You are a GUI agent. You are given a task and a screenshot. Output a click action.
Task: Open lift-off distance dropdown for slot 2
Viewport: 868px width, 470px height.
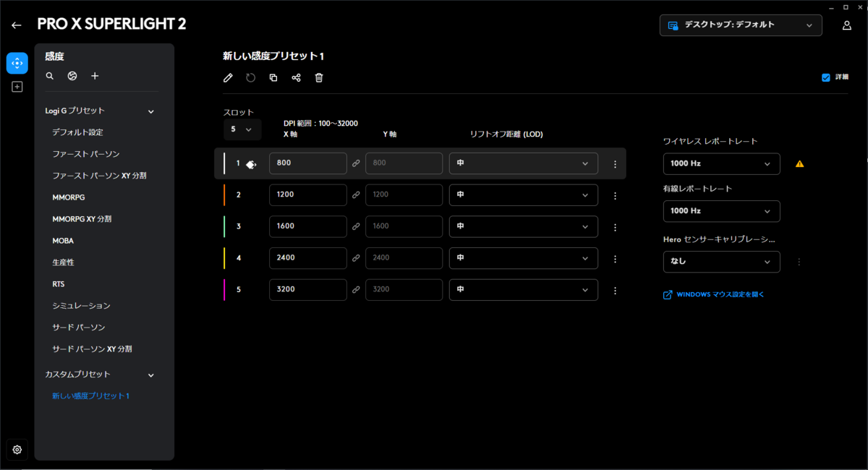[524, 195]
